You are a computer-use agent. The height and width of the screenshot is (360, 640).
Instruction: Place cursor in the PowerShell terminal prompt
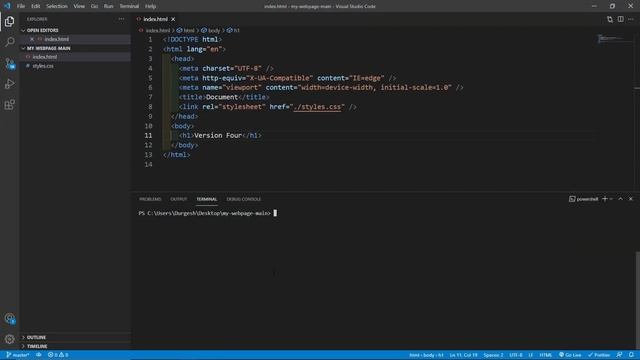pyautogui.click(x=275, y=213)
